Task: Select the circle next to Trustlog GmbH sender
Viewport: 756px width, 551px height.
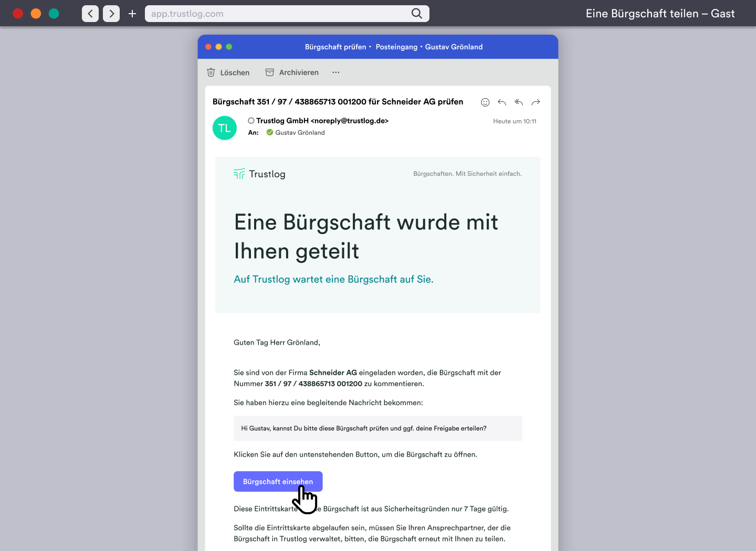Action: (x=250, y=120)
